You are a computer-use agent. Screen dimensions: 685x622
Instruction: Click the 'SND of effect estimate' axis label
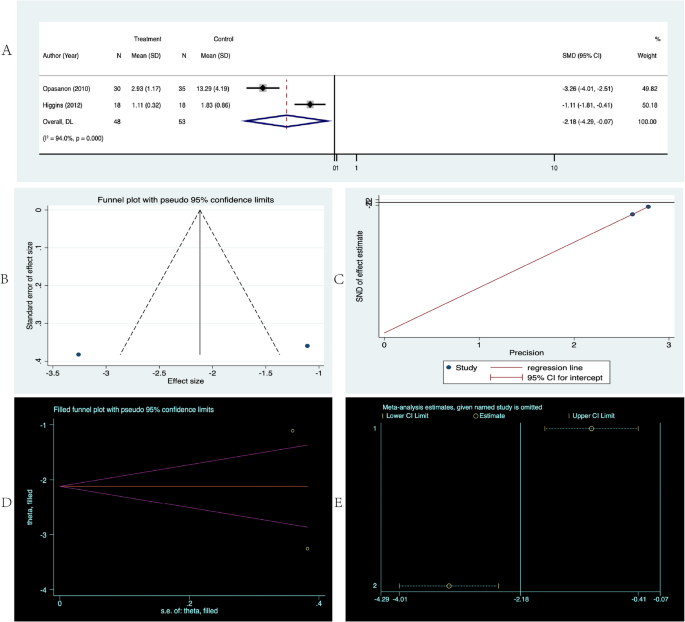tap(360, 266)
